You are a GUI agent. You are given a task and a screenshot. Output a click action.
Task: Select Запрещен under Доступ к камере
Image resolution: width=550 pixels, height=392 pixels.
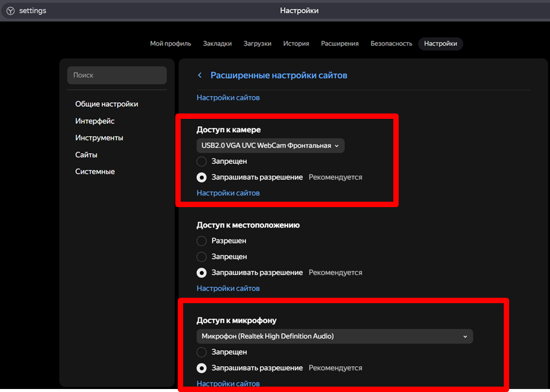[x=202, y=161]
